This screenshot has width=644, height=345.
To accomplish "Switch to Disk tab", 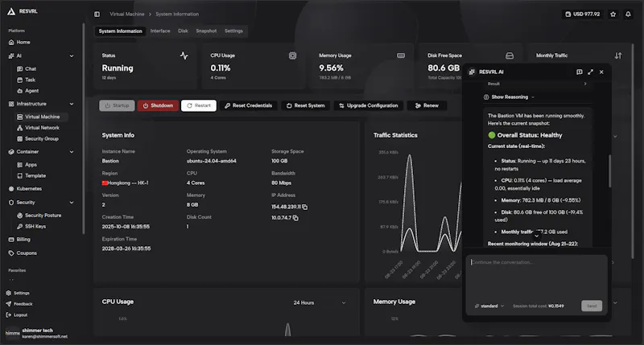I will (x=183, y=31).
